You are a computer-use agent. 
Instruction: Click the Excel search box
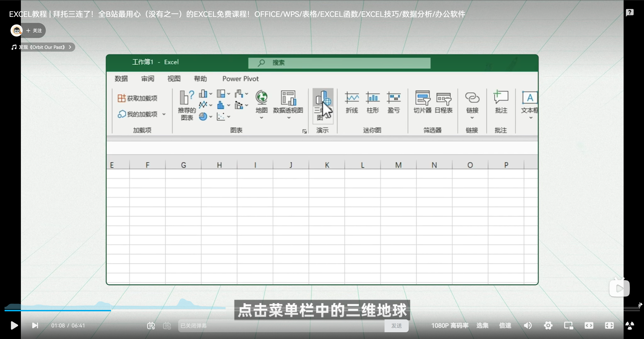click(339, 63)
